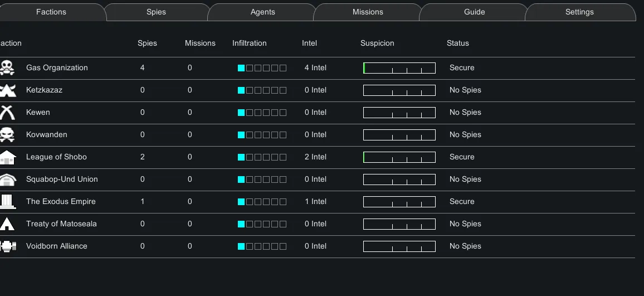Select the League of Shobo house icon
The width and height of the screenshot is (644, 296).
pyautogui.click(x=7, y=157)
